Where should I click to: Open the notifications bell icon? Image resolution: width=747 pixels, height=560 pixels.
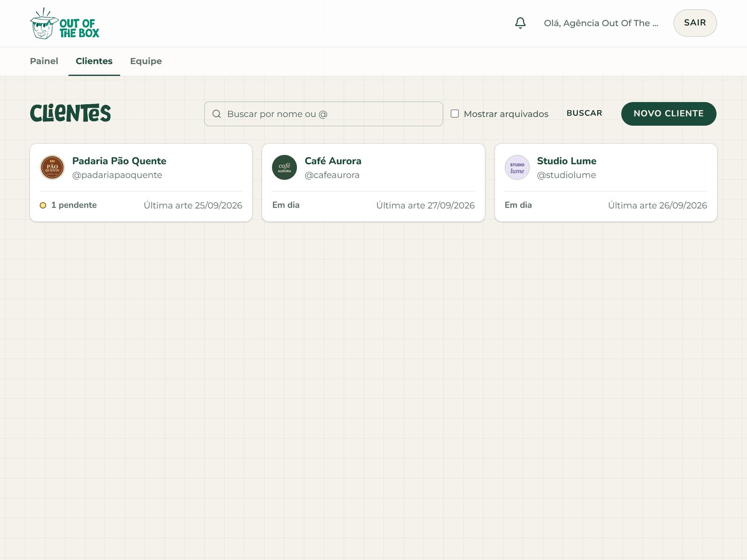[520, 23]
